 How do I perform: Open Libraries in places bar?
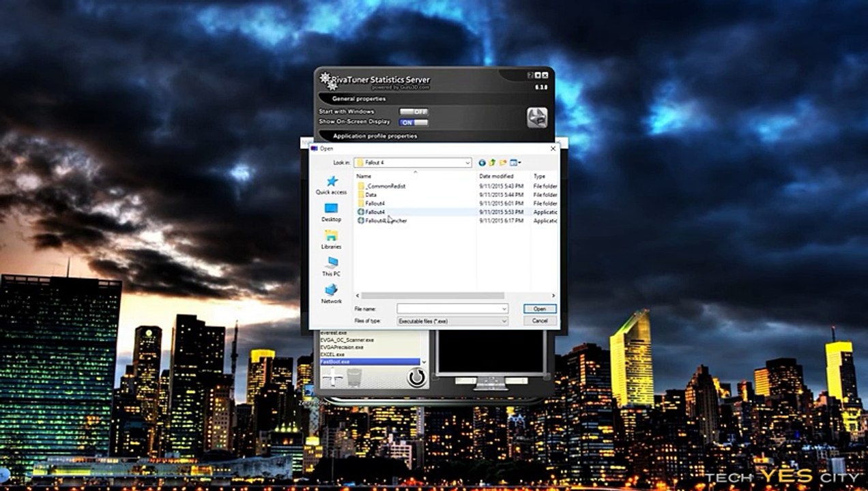point(332,240)
